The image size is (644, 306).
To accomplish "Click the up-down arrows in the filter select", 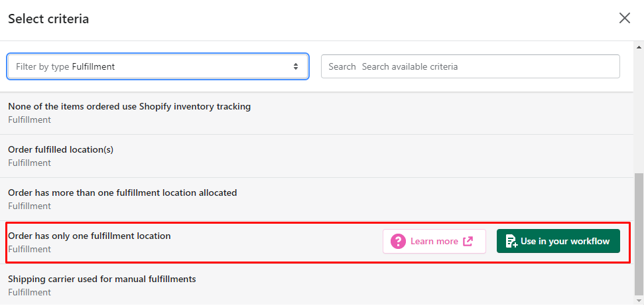I will point(295,66).
